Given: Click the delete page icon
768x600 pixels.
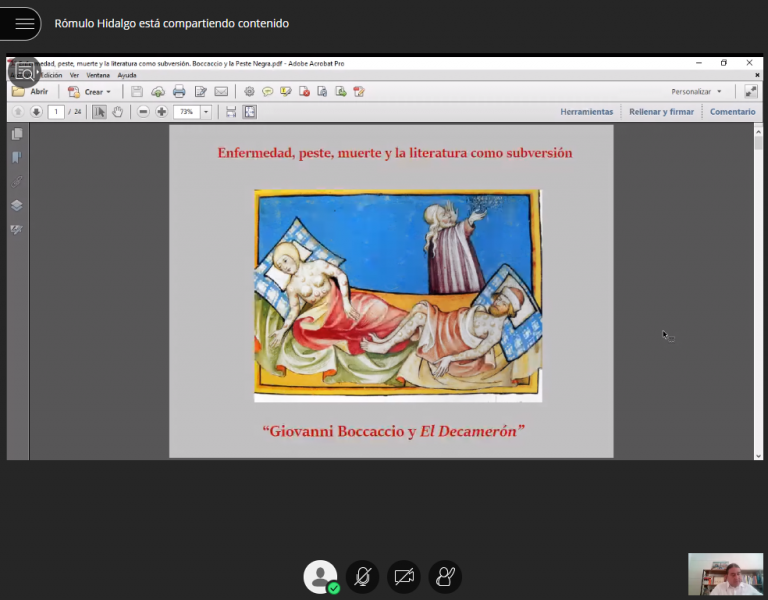Looking at the screenshot, I should click(x=304, y=92).
